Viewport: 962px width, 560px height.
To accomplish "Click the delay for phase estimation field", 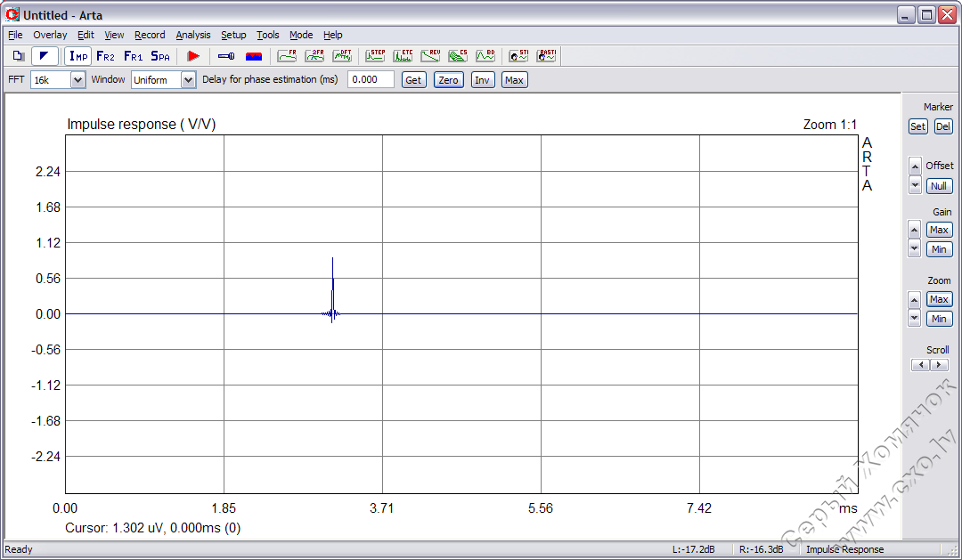I will [371, 80].
